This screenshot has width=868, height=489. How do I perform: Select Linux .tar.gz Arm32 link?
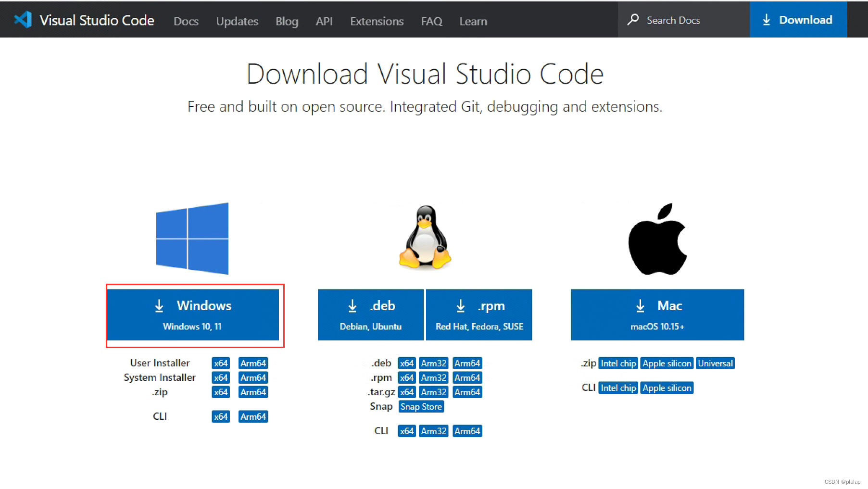pyautogui.click(x=434, y=392)
